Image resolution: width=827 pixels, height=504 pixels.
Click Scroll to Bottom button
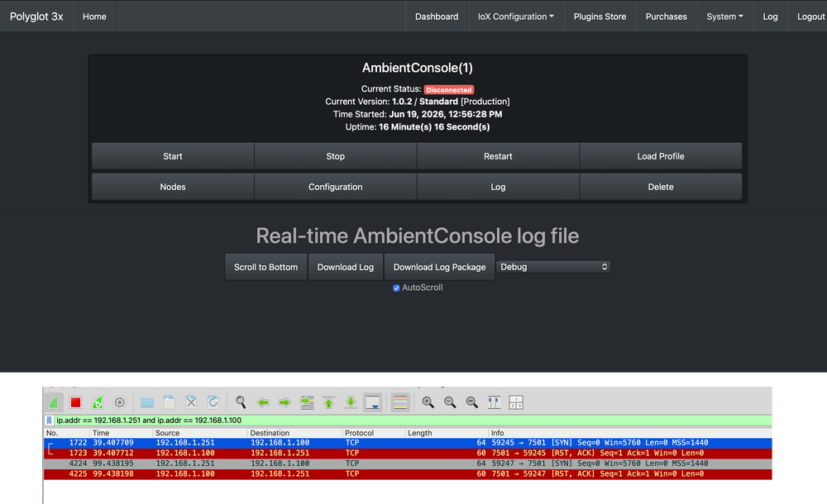(265, 267)
